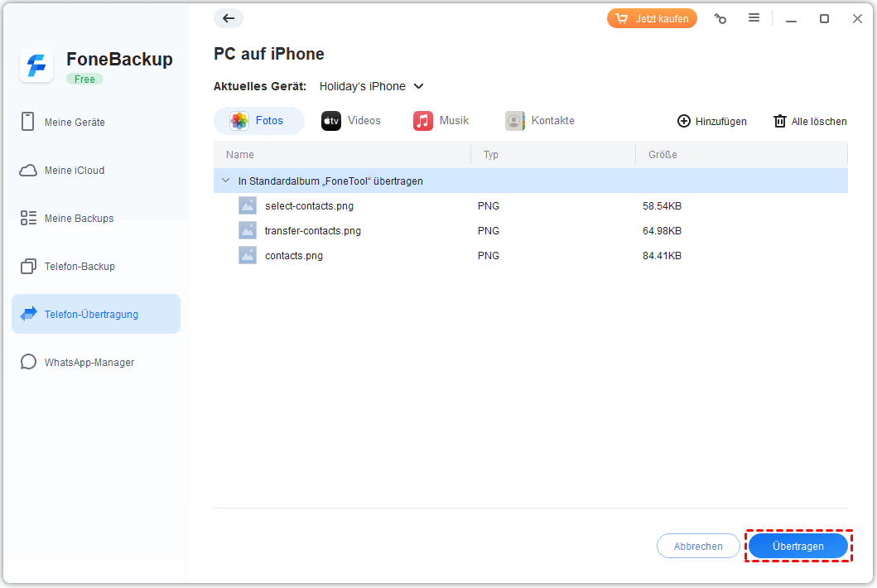Click the 64.98KB size value
The height and width of the screenshot is (588, 877).
pyautogui.click(x=662, y=230)
